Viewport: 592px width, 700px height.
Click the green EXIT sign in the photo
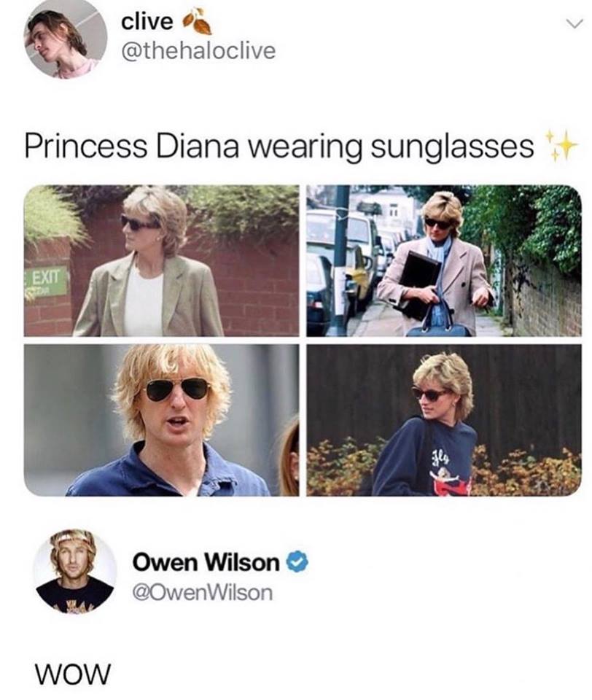tap(47, 281)
